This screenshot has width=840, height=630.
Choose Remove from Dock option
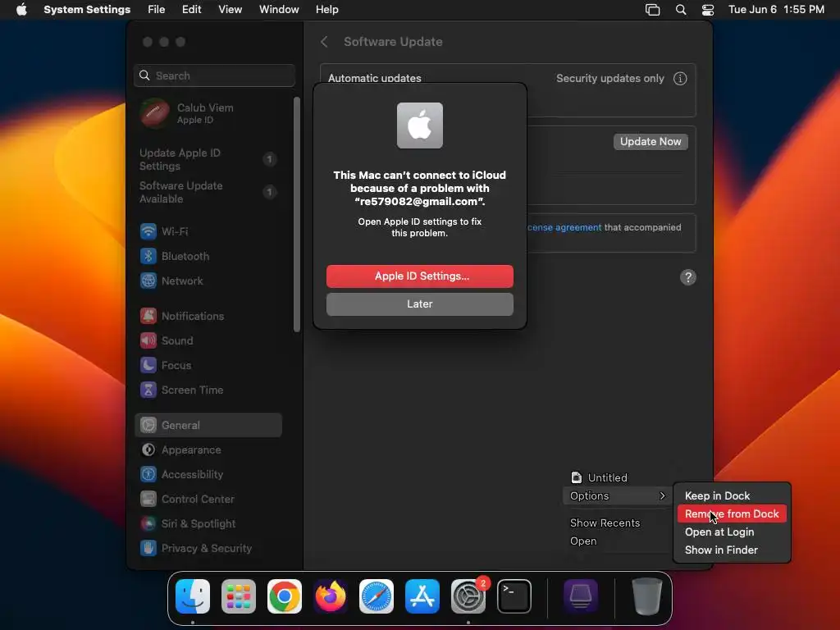[732, 514]
